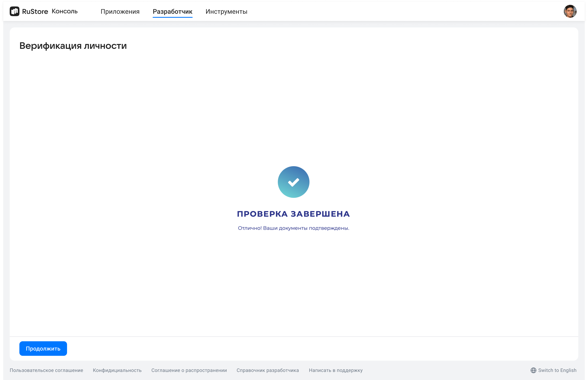Click the Консоль label in header
The image size is (588, 380).
64,11
